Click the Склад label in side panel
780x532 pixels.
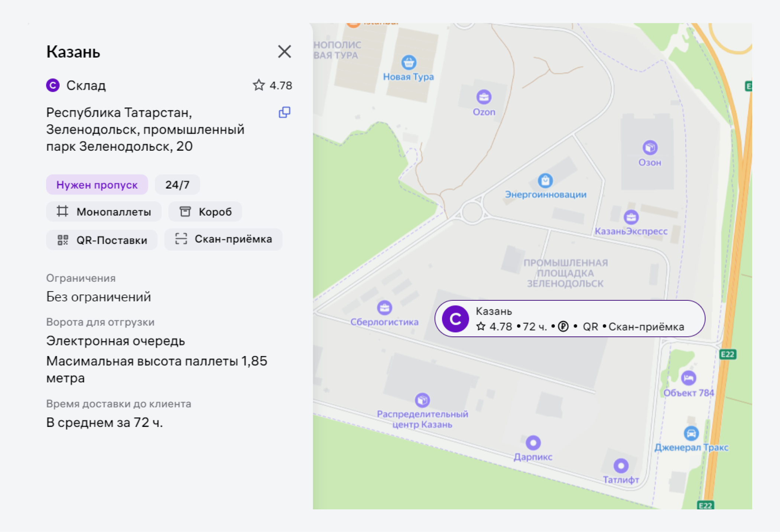pyautogui.click(x=86, y=85)
